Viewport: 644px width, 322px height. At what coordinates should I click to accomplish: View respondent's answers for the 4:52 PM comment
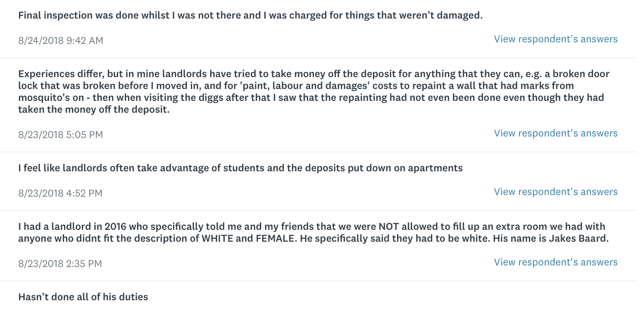click(x=555, y=192)
